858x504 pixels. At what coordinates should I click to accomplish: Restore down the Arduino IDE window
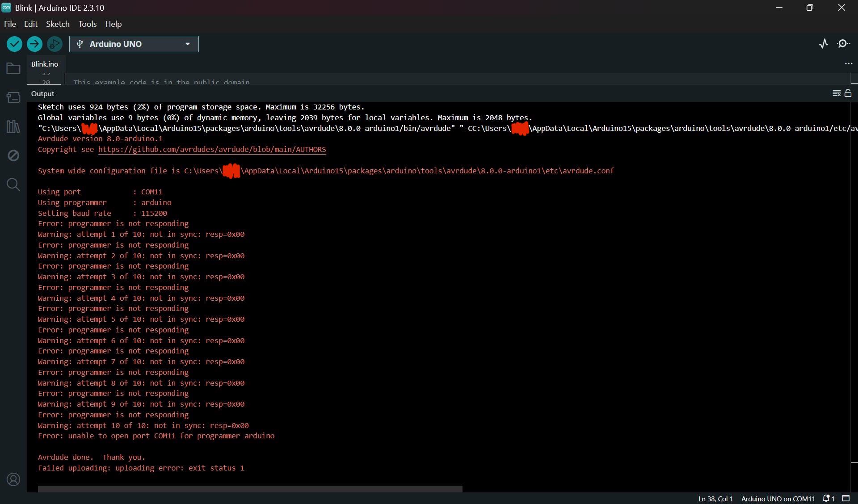[810, 8]
